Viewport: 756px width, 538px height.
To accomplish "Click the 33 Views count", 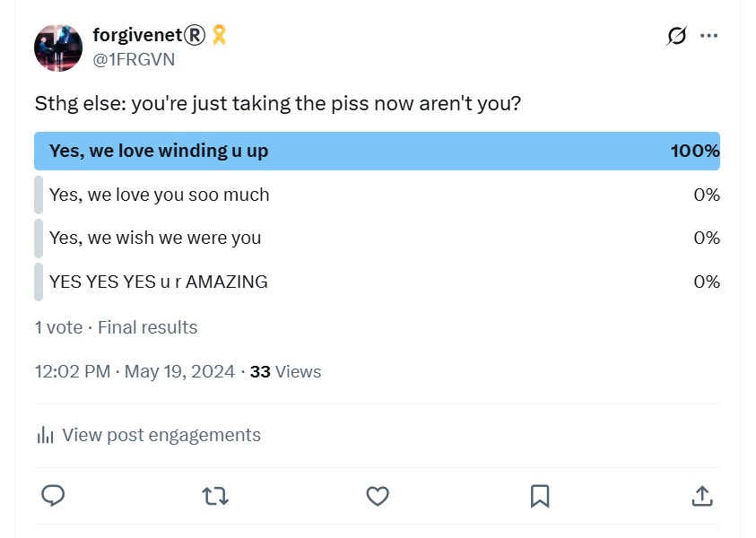I will tap(285, 372).
